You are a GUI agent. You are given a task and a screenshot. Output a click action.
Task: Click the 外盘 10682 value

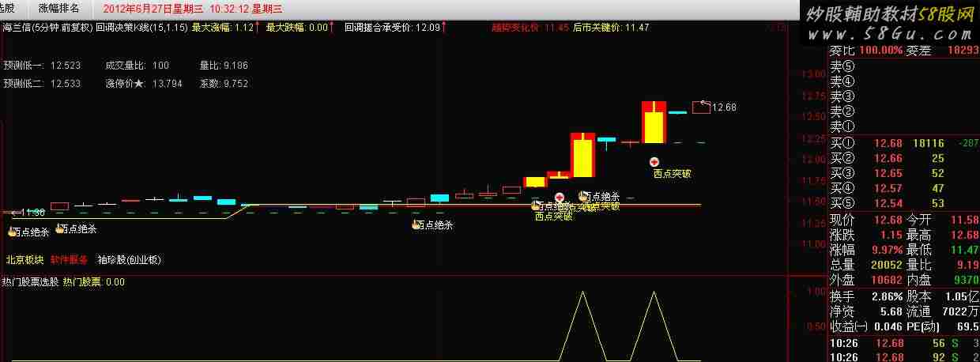pos(866,280)
